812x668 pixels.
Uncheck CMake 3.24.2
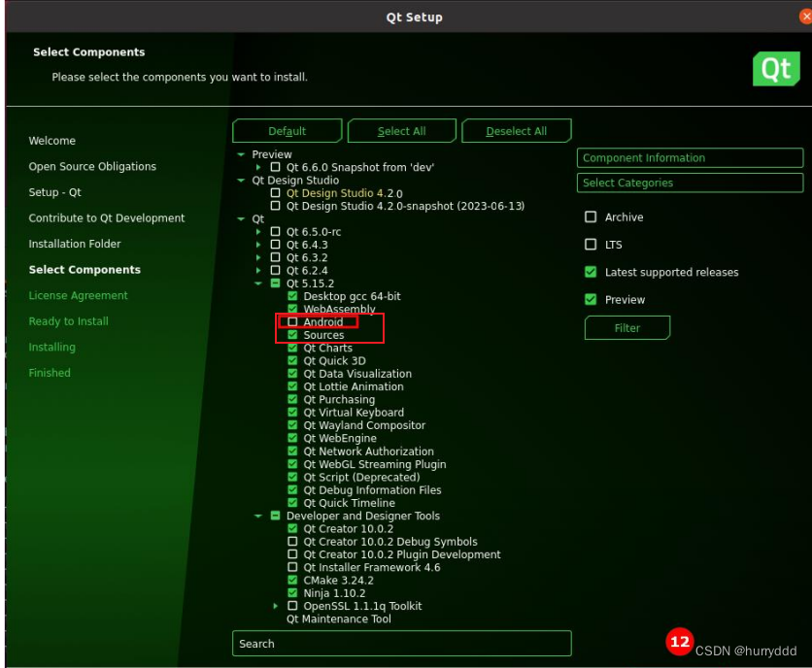[x=292, y=580]
